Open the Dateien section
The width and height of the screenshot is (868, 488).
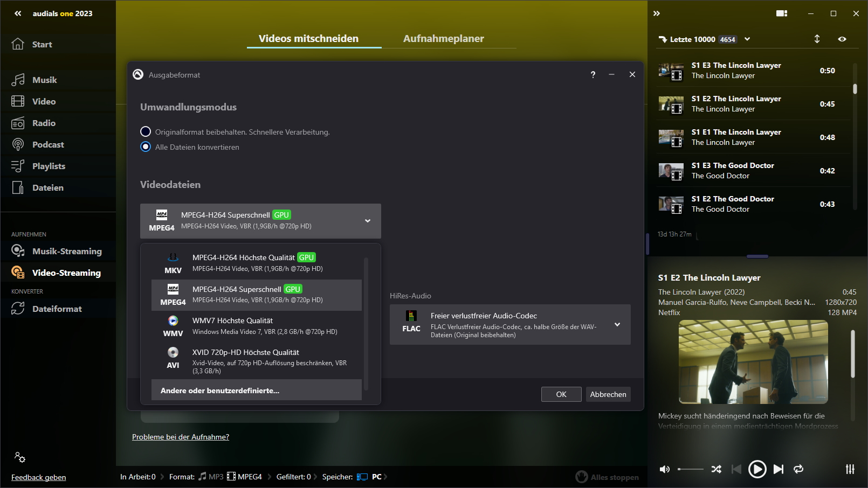click(58, 187)
